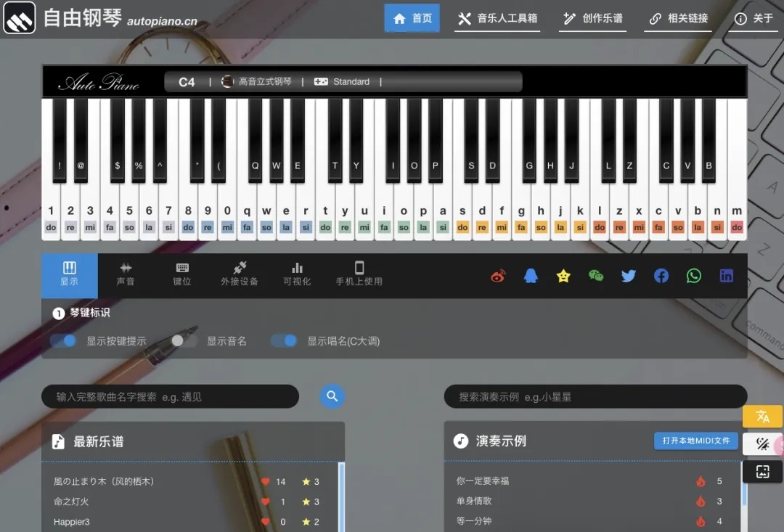Toggle 显示按键提示 switch off
This screenshot has width=784, height=532.
point(63,341)
